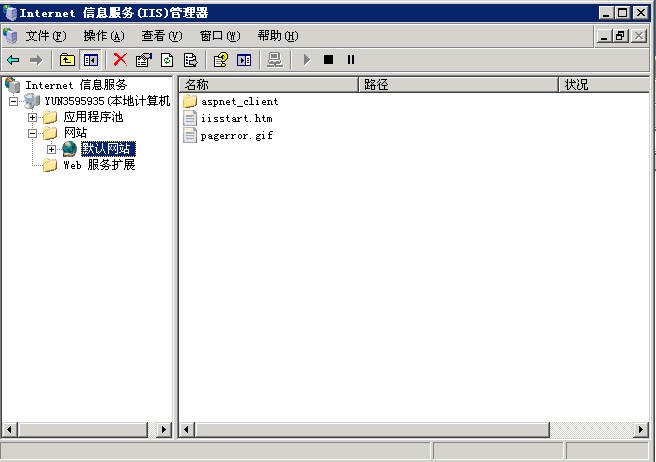Click the IIS icon in the title bar
The height and width of the screenshot is (462, 656).
pos(10,13)
